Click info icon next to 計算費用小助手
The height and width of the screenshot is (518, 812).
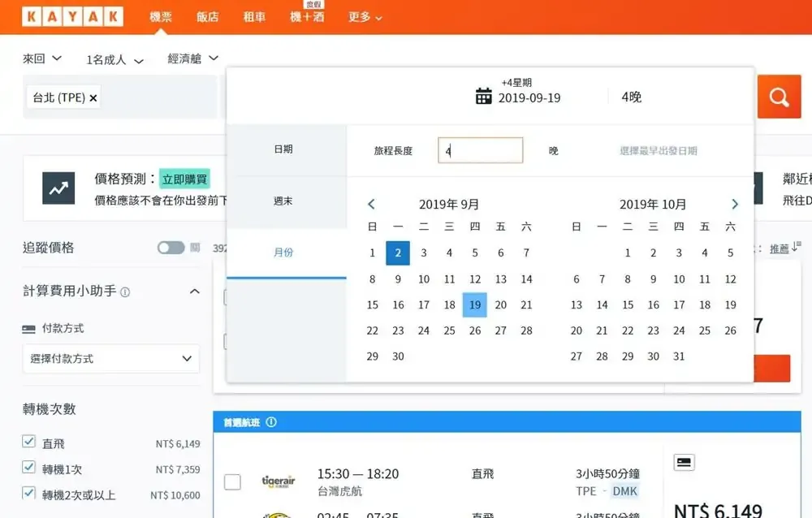click(125, 291)
